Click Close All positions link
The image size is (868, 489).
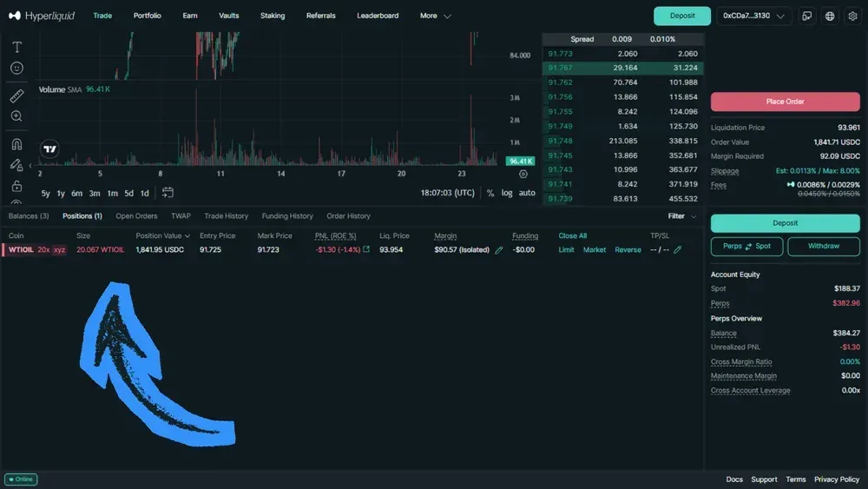pyautogui.click(x=572, y=236)
